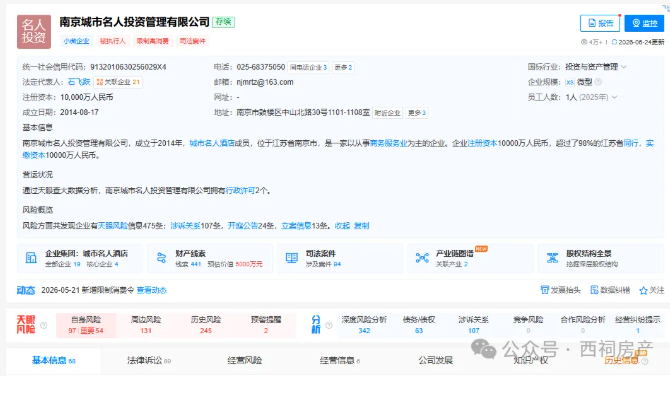Switch to 公司发展 tab
Image resolution: width=670 pixels, height=399 pixels.
[x=435, y=361]
